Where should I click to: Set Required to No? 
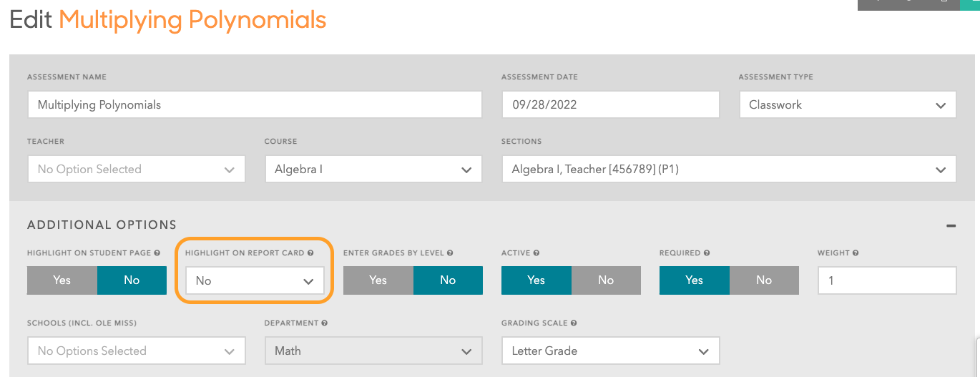[x=764, y=280]
